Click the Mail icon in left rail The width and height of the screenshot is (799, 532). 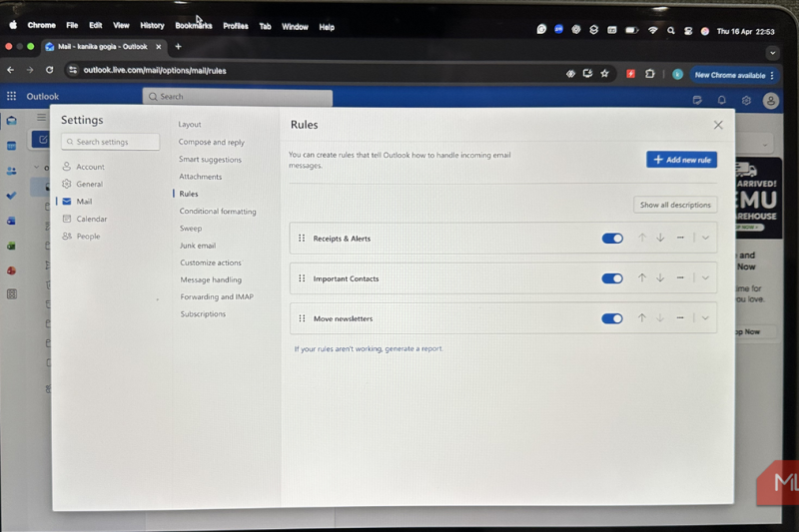pyautogui.click(x=11, y=121)
